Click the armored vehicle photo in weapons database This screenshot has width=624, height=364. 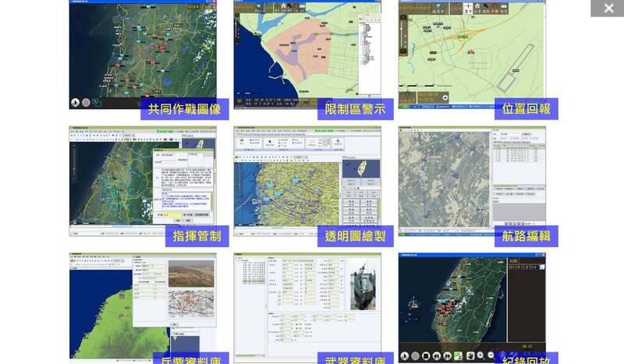click(x=363, y=284)
